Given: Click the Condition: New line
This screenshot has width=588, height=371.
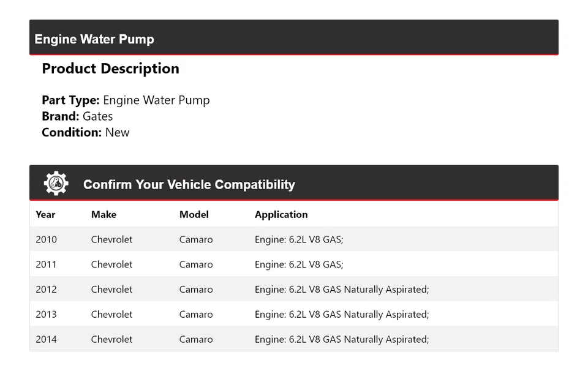Looking at the screenshot, I should pos(86,132).
